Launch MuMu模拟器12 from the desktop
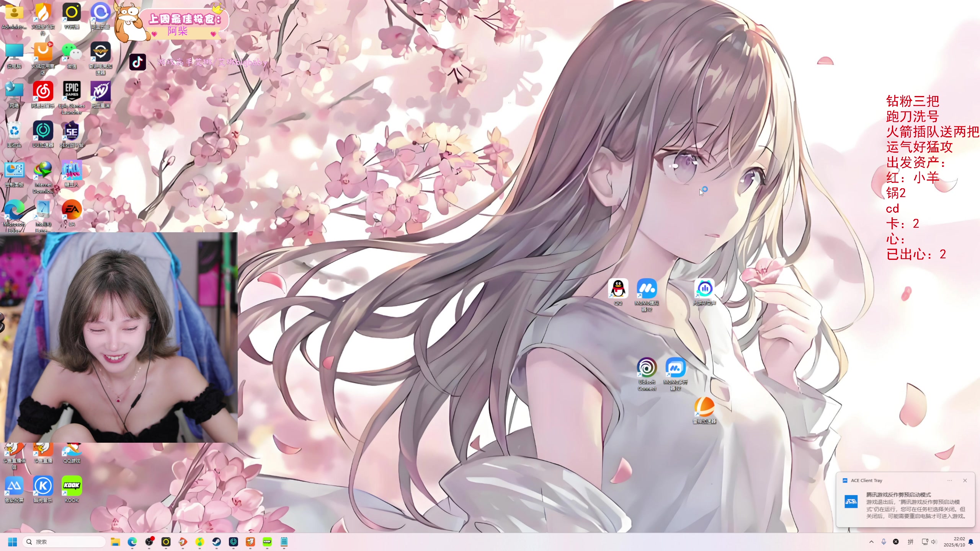Screen dimensions: 980x551 pyautogui.click(x=647, y=295)
